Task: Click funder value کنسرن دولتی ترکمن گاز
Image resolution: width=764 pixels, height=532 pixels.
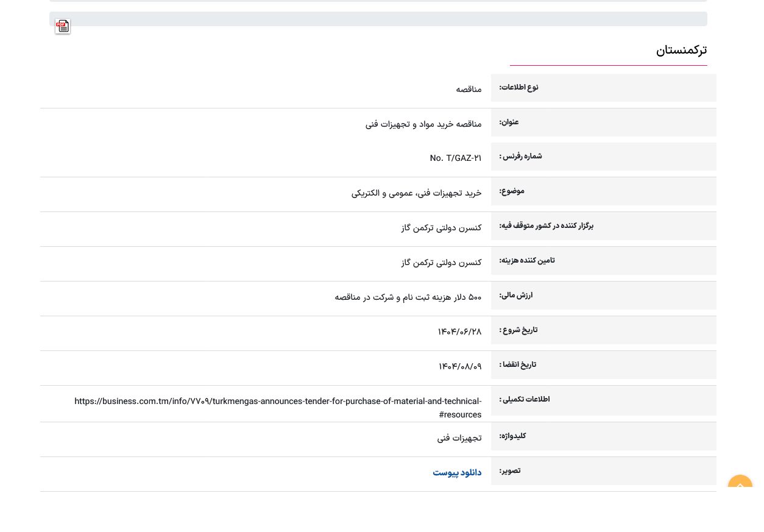Action: (441, 263)
